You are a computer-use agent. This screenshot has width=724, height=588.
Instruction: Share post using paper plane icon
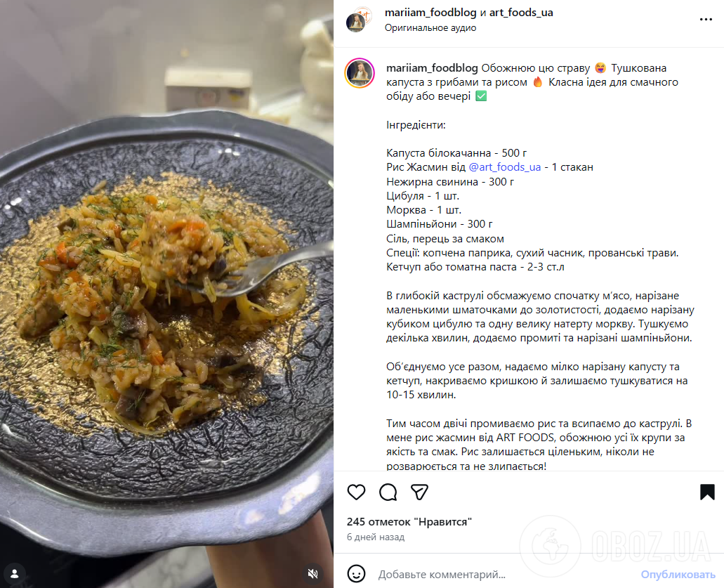(419, 492)
